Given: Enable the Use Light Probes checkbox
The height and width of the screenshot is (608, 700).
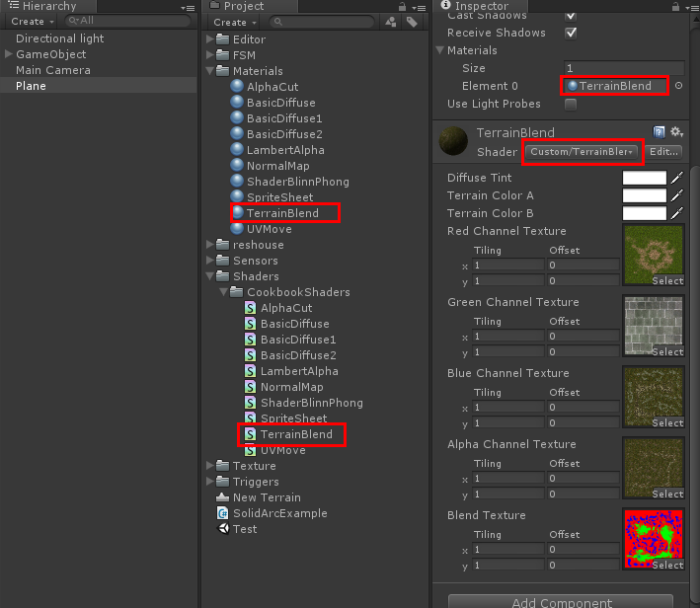Looking at the screenshot, I should [570, 105].
